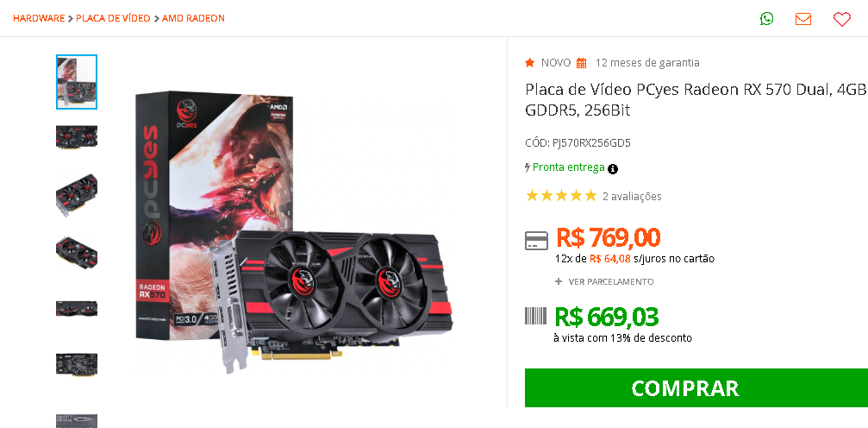Screen dimensions: 868x428
Task: Go to PLACA DE VÍDEO breadcrumb
Action: [113, 18]
